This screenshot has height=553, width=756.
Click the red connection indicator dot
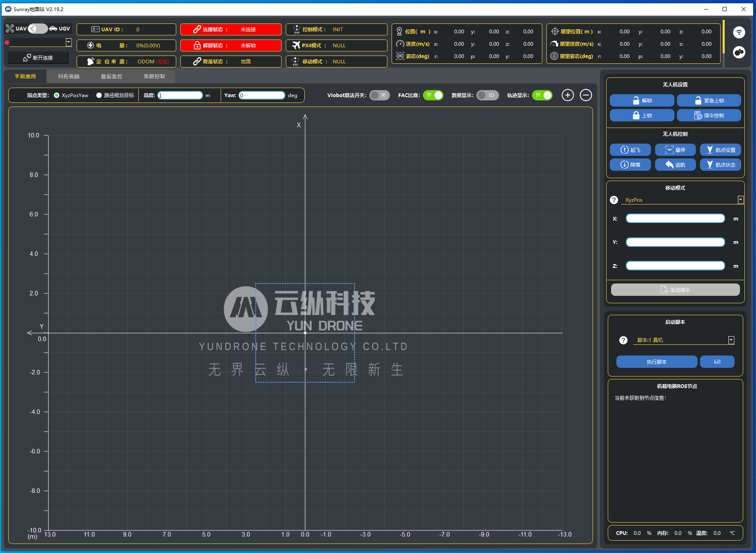[7, 42]
